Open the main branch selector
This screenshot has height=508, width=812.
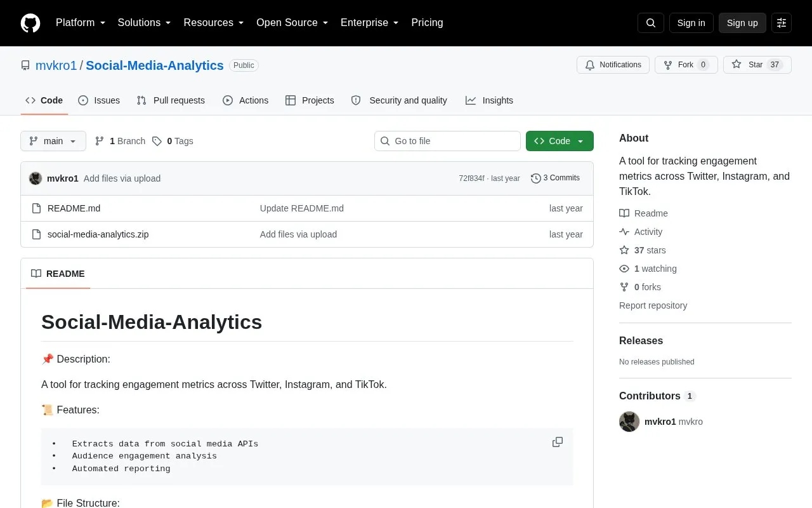(x=53, y=141)
